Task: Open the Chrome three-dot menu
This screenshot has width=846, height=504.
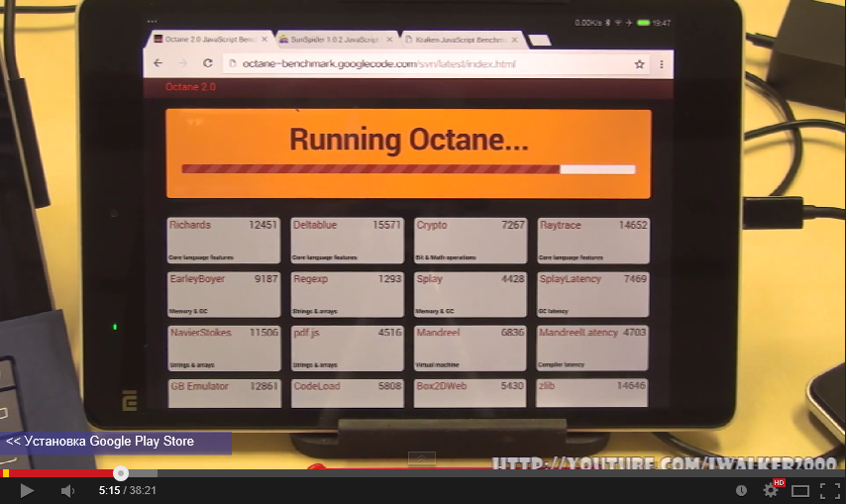Action: click(661, 63)
